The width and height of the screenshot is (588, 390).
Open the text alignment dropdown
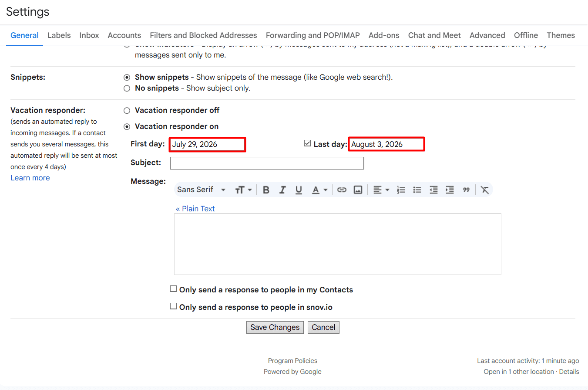click(x=381, y=190)
